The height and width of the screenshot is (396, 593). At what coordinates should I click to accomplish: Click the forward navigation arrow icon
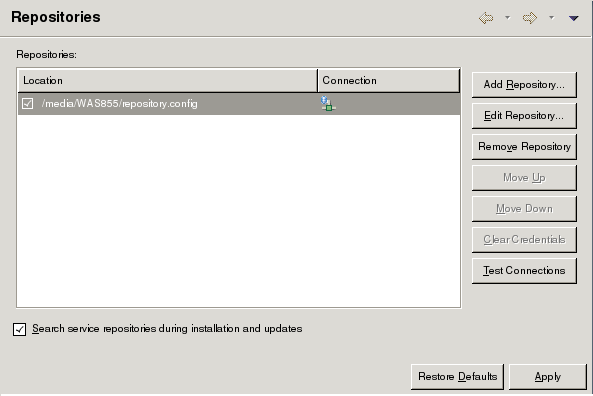click(x=530, y=18)
